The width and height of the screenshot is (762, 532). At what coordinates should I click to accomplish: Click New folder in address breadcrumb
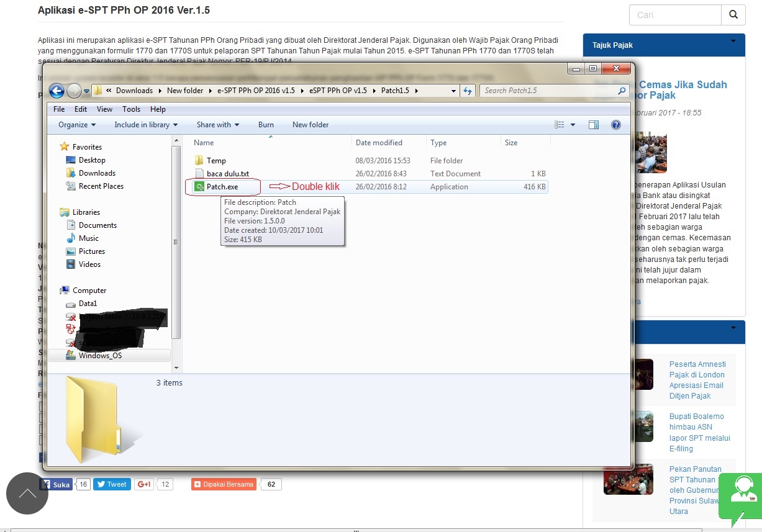tap(185, 91)
